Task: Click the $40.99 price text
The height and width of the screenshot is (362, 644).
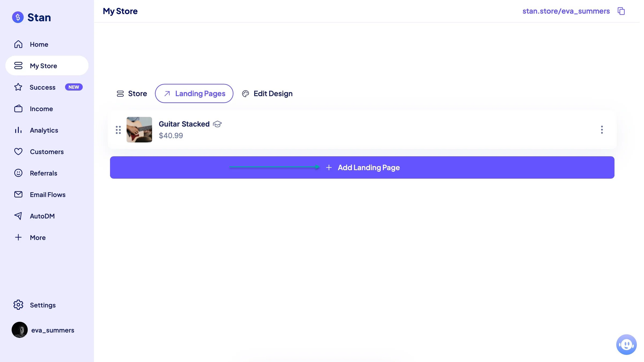Action: tap(171, 136)
